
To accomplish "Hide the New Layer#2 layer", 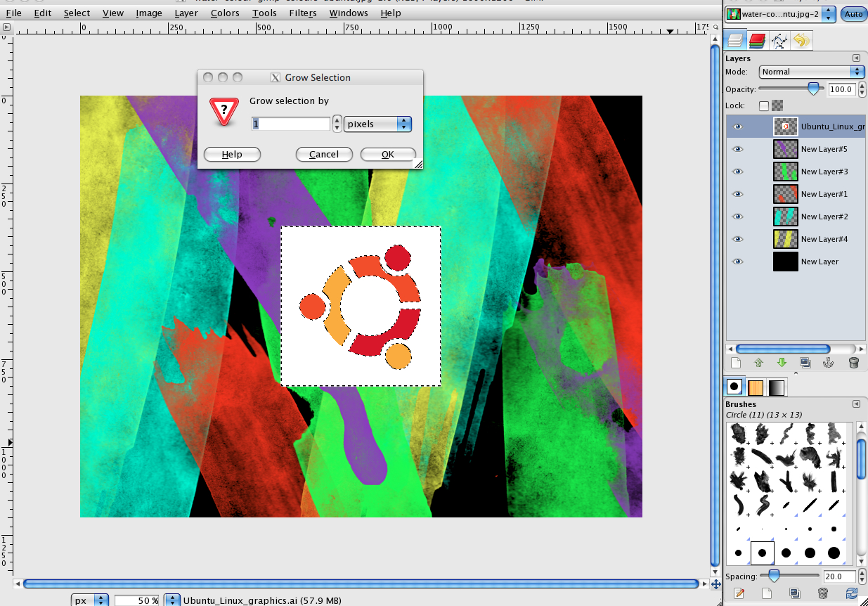I will [x=737, y=217].
